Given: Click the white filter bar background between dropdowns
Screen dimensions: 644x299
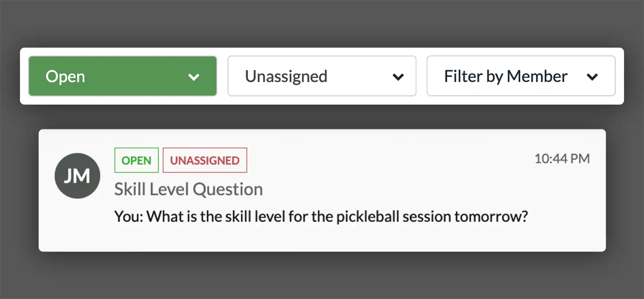Looking at the screenshot, I should [x=222, y=76].
